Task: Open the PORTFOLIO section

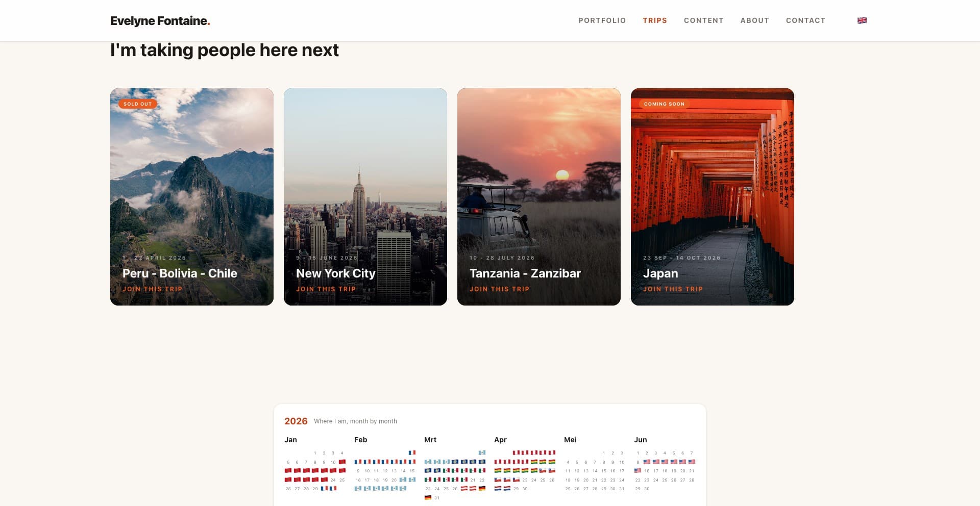Action: pyautogui.click(x=602, y=20)
